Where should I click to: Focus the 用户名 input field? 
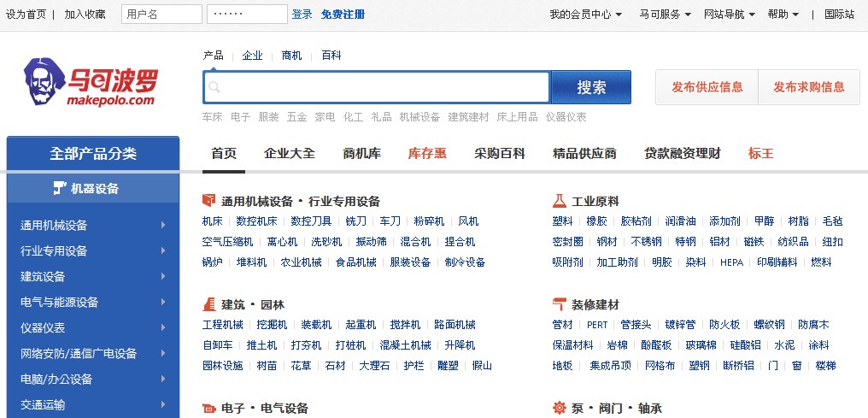point(161,15)
